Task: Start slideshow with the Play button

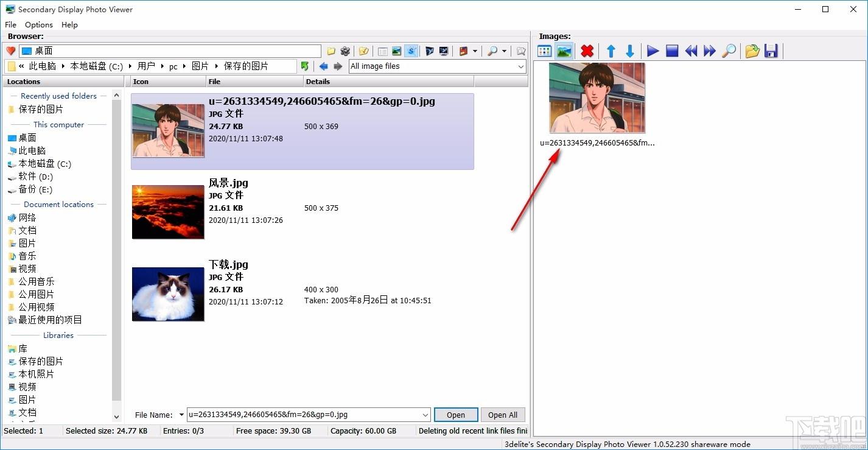Action: pyautogui.click(x=653, y=51)
